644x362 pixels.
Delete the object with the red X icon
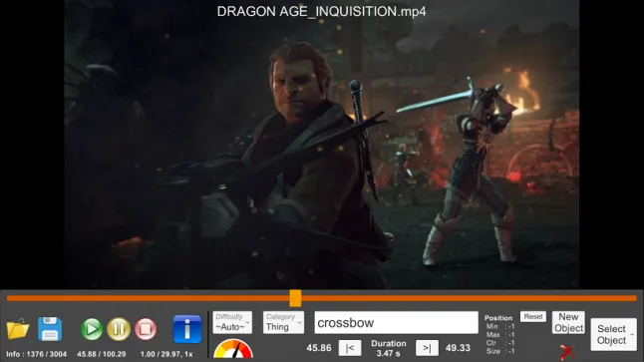[x=567, y=352]
